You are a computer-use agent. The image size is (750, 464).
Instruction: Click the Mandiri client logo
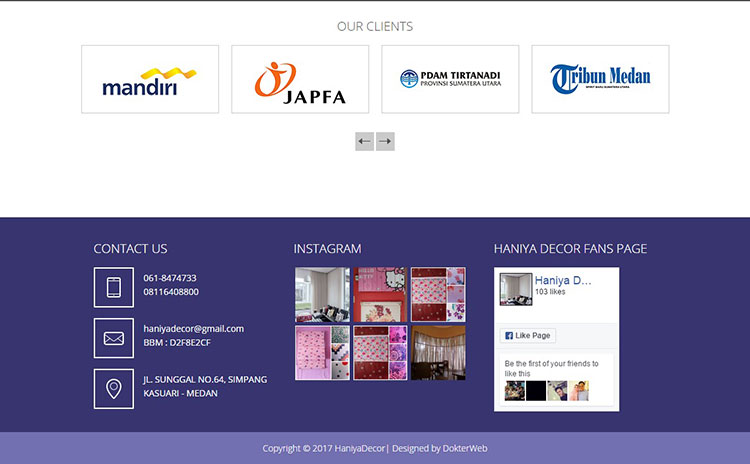click(150, 79)
